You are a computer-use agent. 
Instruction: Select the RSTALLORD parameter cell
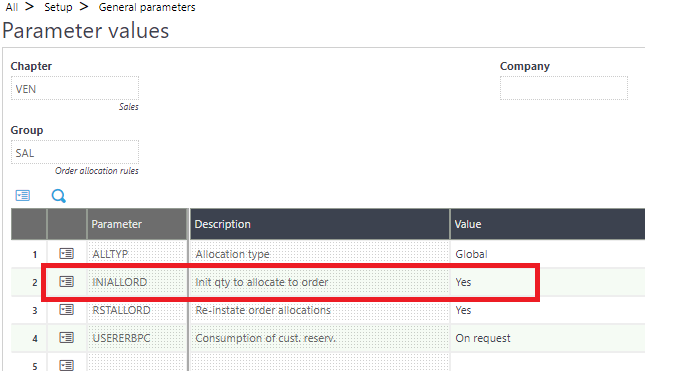click(x=138, y=310)
